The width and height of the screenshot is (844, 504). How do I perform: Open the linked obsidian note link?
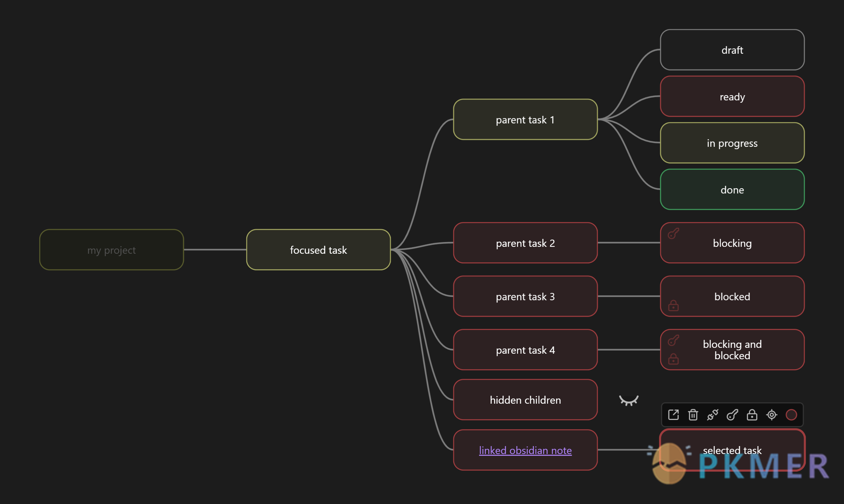(x=525, y=450)
